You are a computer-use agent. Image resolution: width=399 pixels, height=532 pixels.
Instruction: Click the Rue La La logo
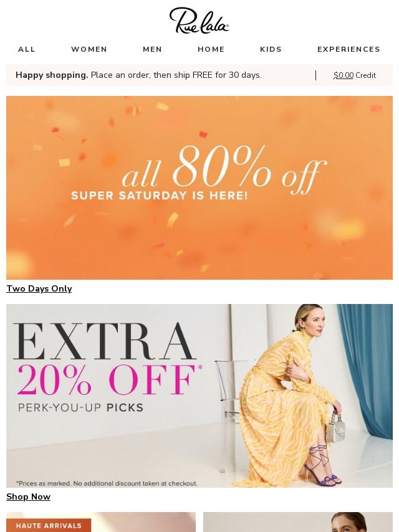click(199, 21)
